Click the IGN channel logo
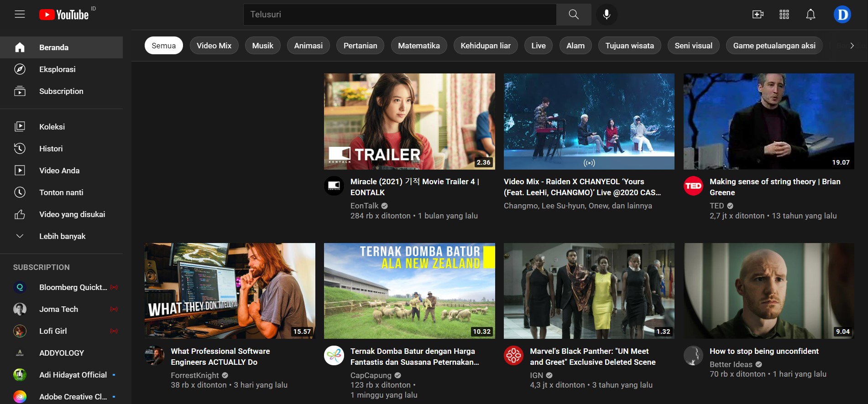This screenshot has width=868, height=404. click(x=513, y=356)
